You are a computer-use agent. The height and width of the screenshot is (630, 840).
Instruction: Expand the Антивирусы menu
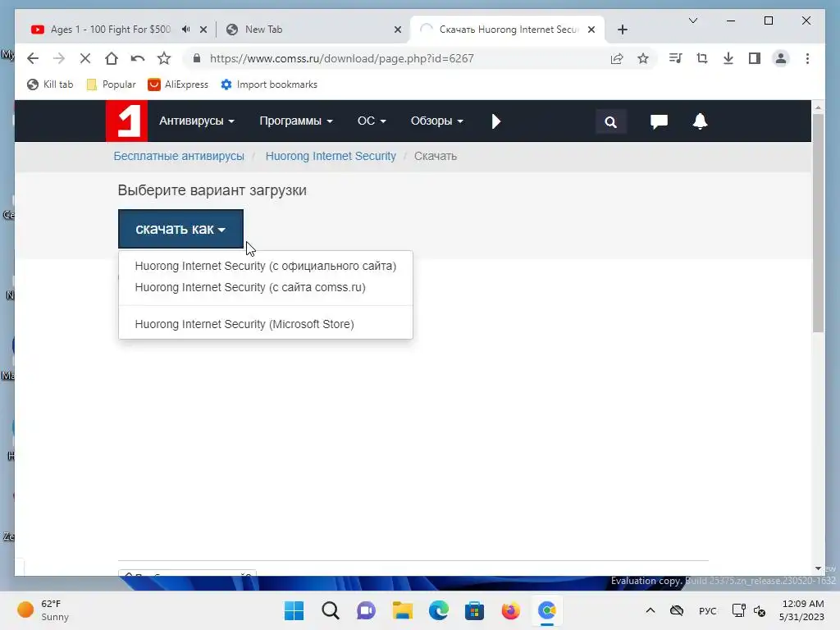tap(197, 121)
